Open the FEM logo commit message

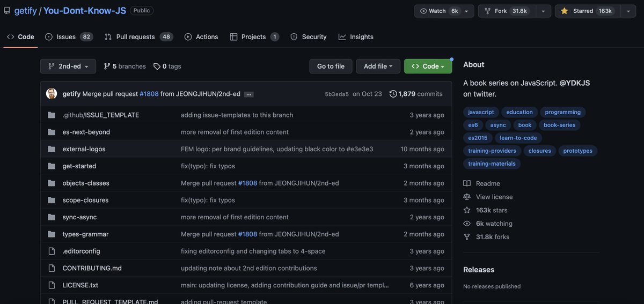[x=277, y=149]
